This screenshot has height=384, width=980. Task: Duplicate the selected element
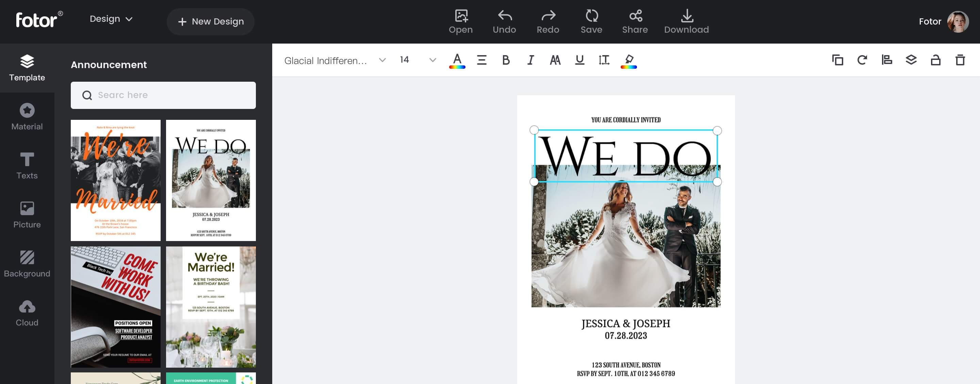[838, 60]
